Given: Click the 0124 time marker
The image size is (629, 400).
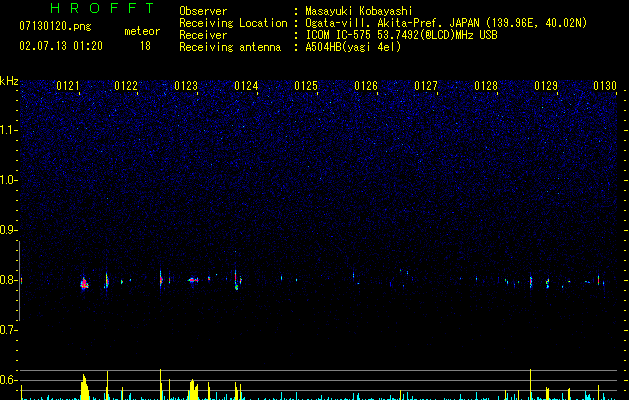Looking at the screenshot, I should 246,86.
